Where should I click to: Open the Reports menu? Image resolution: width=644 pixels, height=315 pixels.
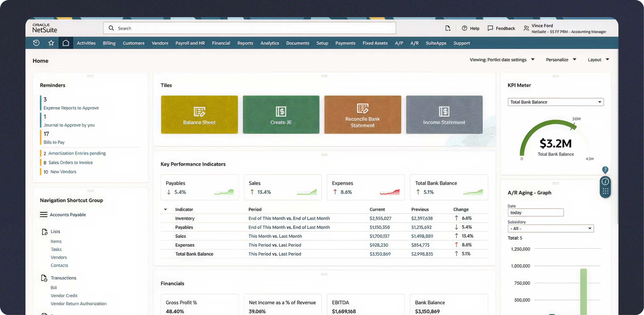(245, 43)
